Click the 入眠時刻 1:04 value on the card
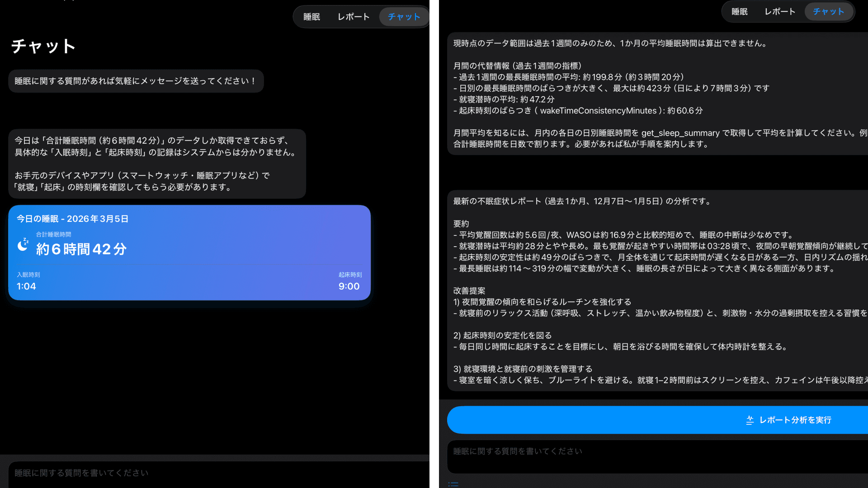 (x=27, y=286)
